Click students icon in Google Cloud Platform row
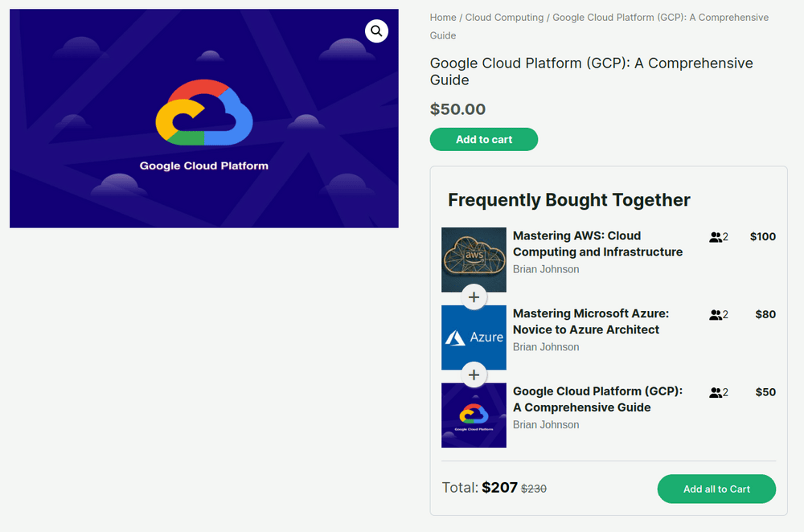The height and width of the screenshot is (532, 804). (716, 393)
